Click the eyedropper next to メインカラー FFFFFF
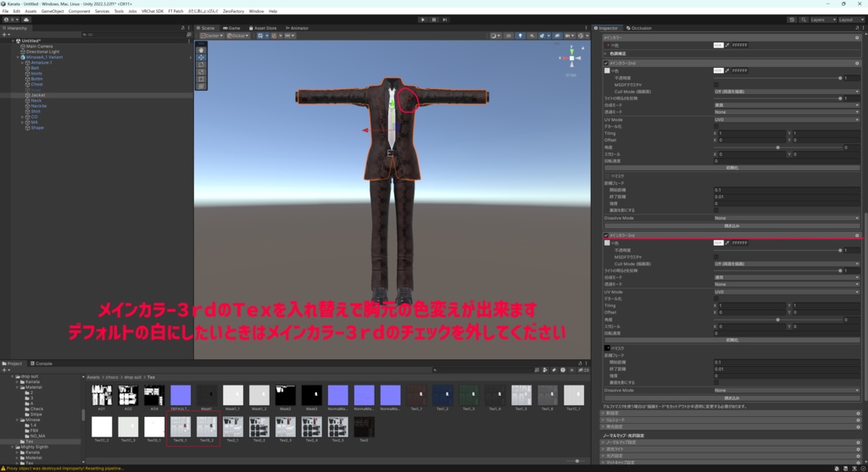The width and height of the screenshot is (868, 472). 727,45
